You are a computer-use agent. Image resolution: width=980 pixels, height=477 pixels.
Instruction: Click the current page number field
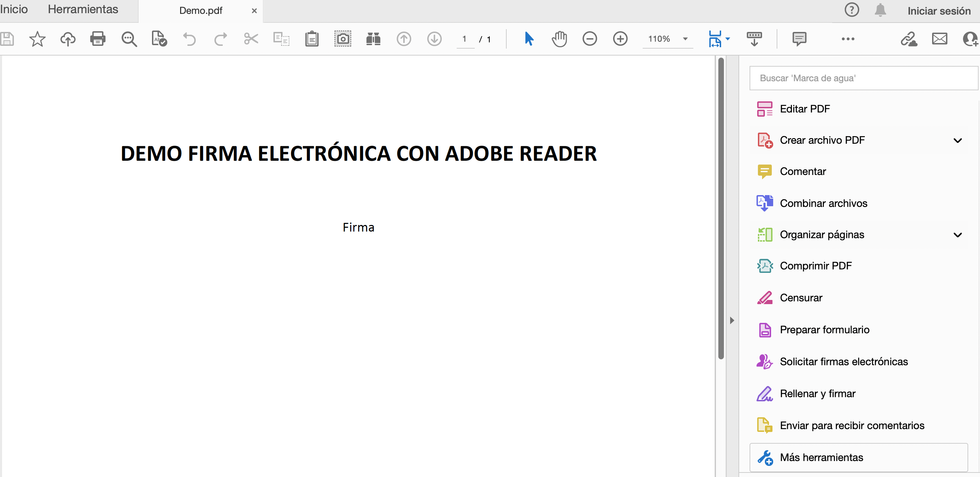tap(465, 39)
